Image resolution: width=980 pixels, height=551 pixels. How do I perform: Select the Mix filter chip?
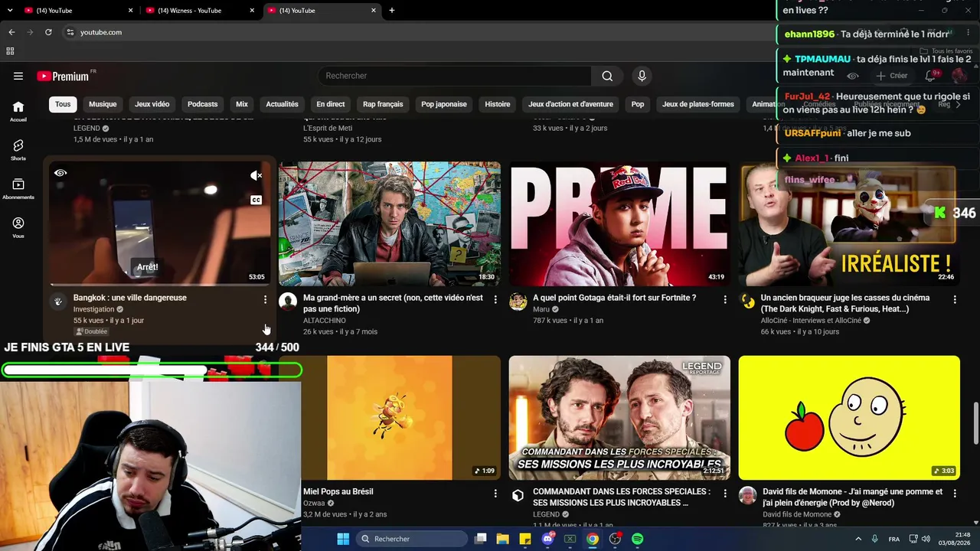coord(242,104)
